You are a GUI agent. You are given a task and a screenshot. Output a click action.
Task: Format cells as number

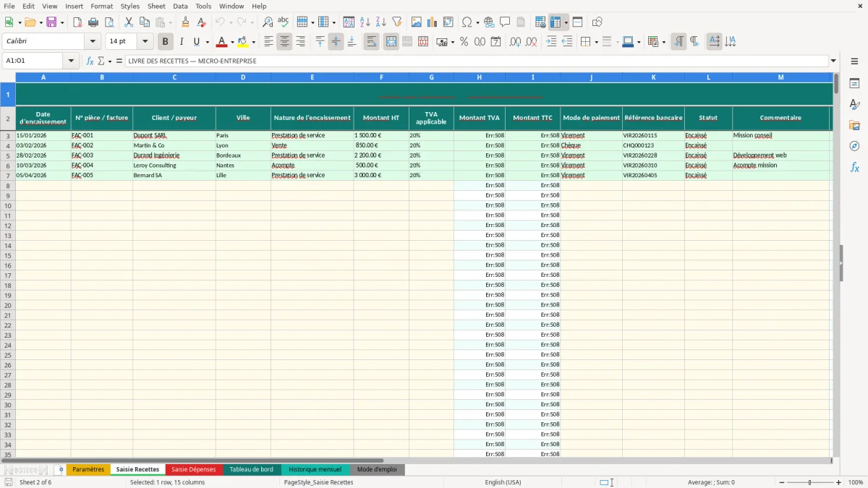(480, 42)
